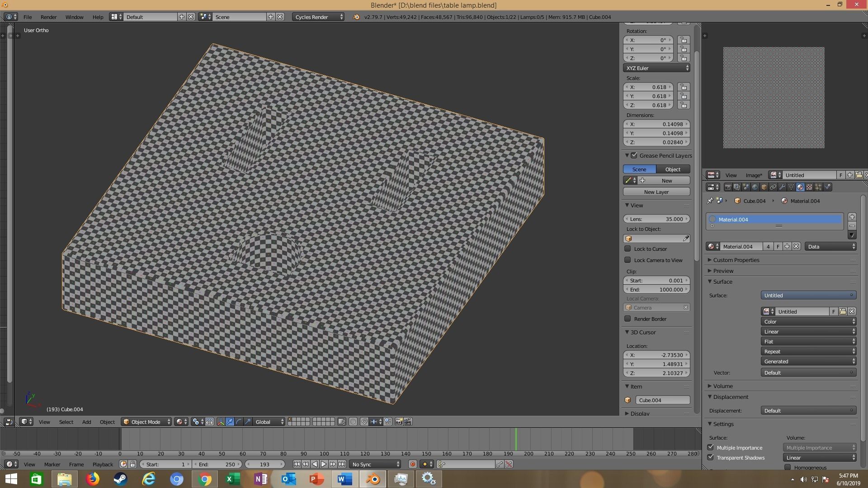Screen dimensions: 868x488
Task: Click the Lens value slider field
Action: [656, 219]
